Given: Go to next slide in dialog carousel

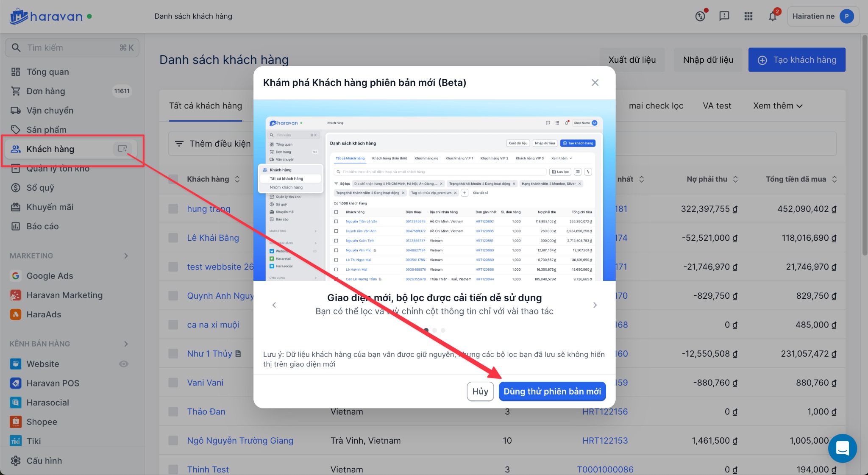Looking at the screenshot, I should coord(595,305).
